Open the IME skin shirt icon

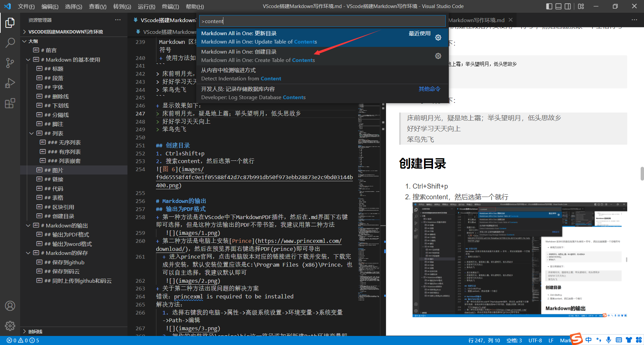click(629, 340)
